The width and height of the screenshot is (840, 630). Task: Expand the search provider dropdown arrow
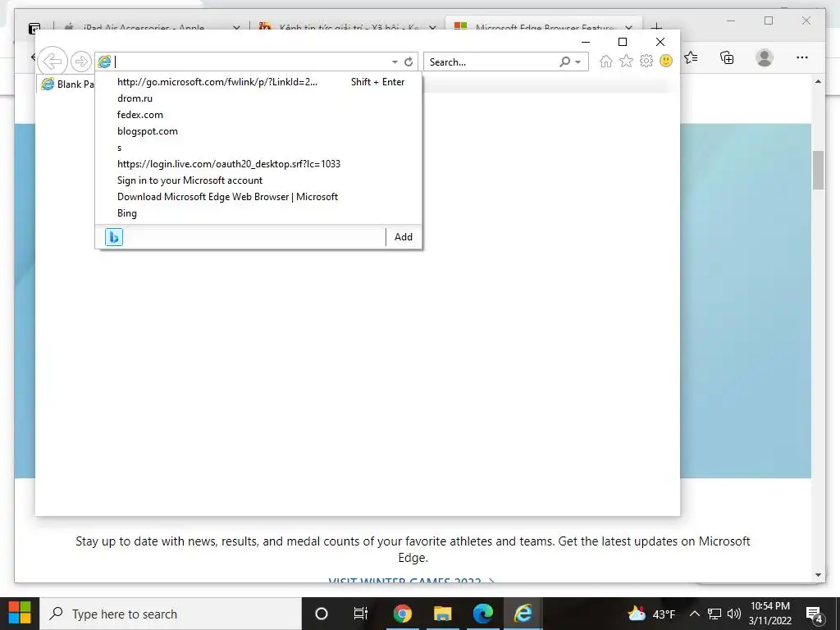(578, 62)
